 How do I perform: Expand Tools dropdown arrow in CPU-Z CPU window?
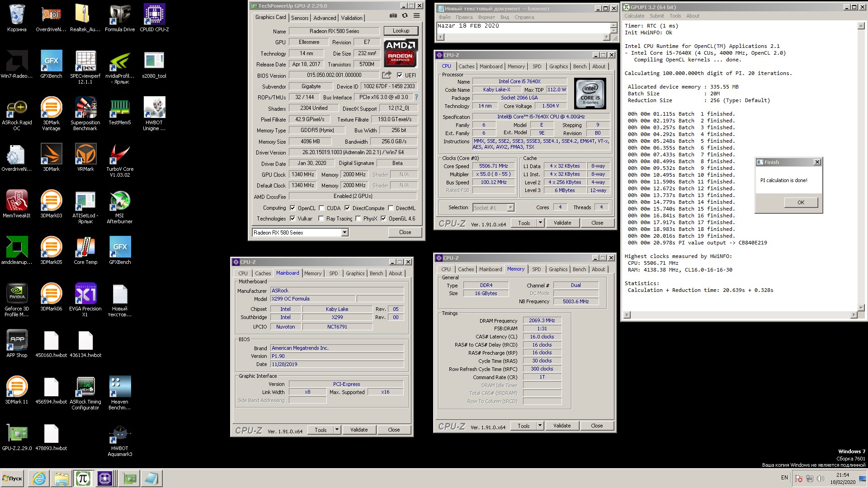[x=540, y=223]
